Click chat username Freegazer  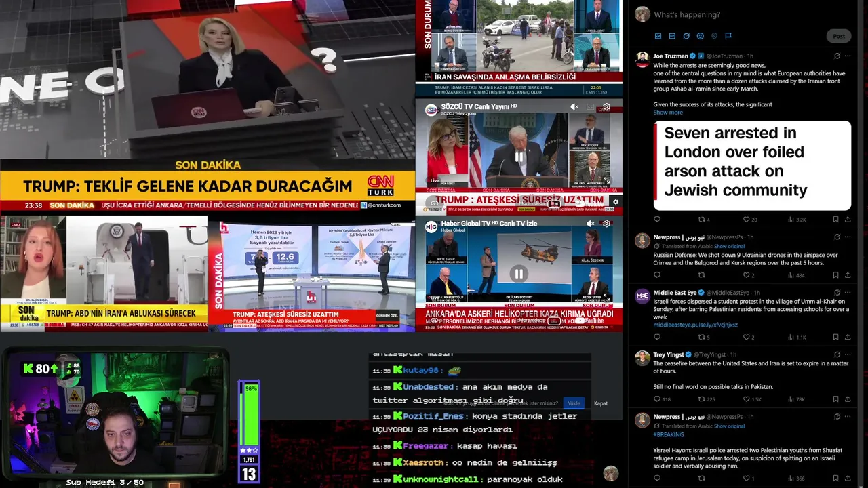click(x=426, y=446)
